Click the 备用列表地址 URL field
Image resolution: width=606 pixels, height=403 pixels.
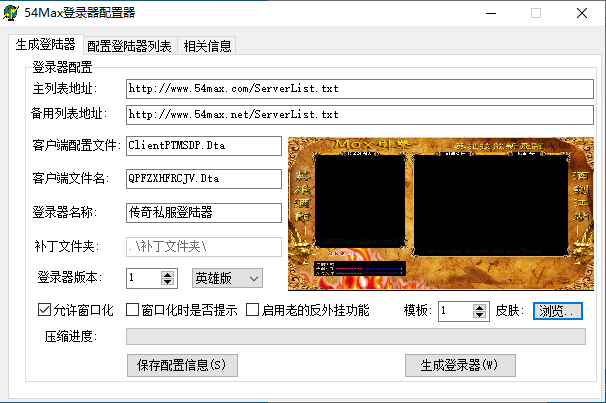360,114
